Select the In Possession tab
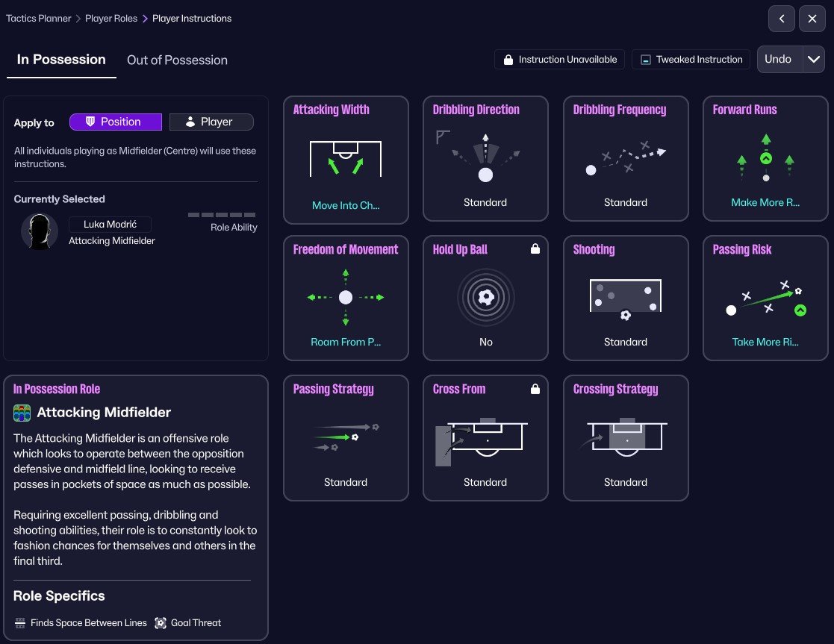Image resolution: width=834 pixels, height=644 pixels. point(61,60)
